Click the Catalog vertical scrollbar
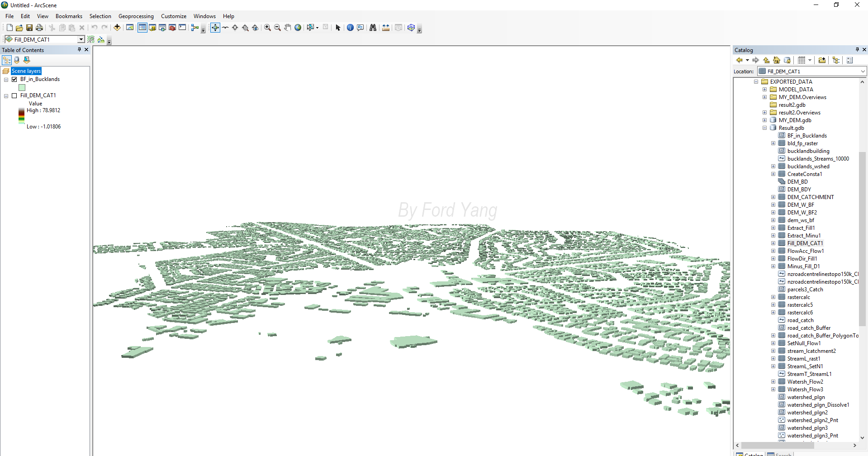 862,240
